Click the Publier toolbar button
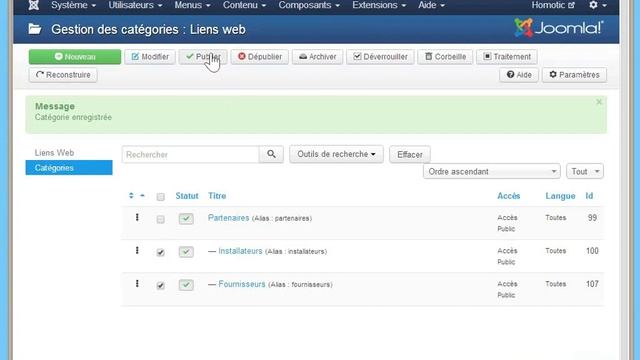Screen dimensions: 640x360 tap(203, 57)
